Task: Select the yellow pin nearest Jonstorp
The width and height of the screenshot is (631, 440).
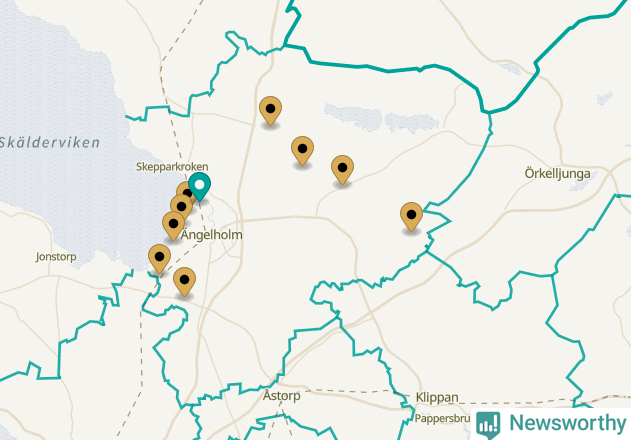Action: point(159,258)
